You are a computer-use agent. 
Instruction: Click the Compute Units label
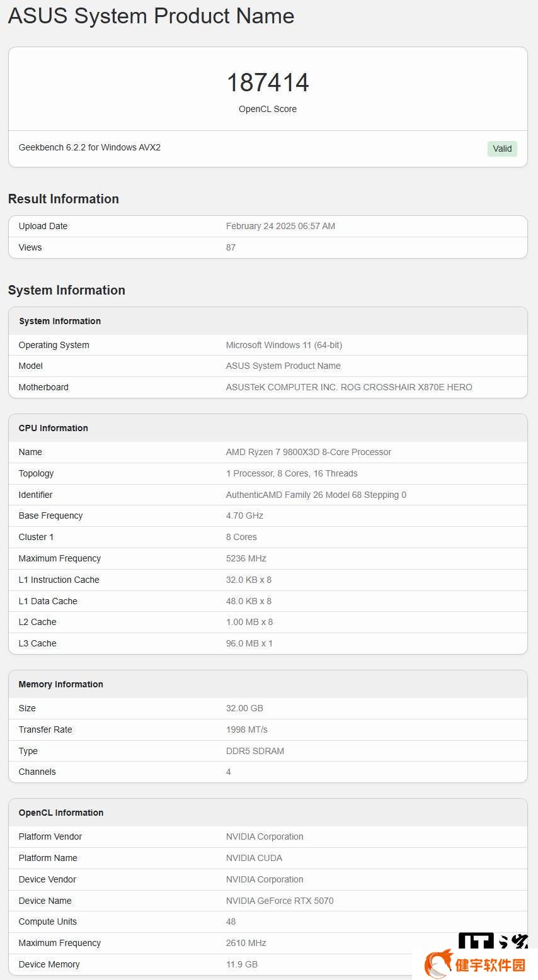[48, 921]
